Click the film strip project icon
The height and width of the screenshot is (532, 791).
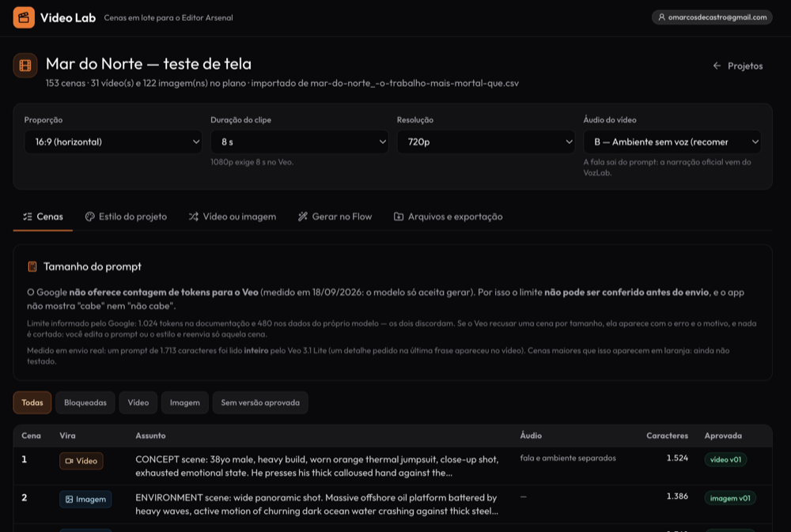(x=25, y=66)
